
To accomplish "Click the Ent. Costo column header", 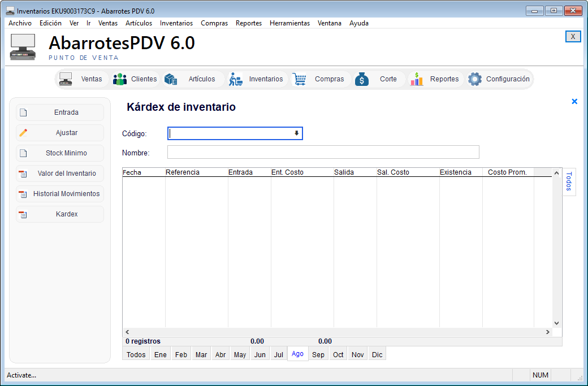I will pyautogui.click(x=302, y=172).
